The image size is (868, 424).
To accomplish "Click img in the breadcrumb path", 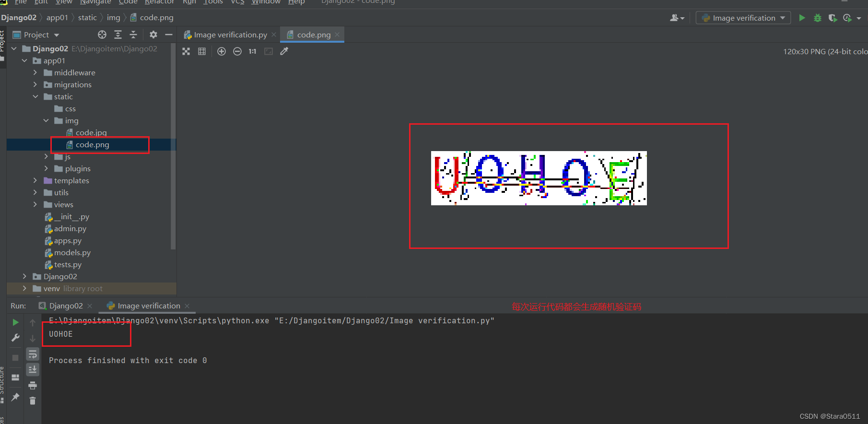I will coord(113,18).
